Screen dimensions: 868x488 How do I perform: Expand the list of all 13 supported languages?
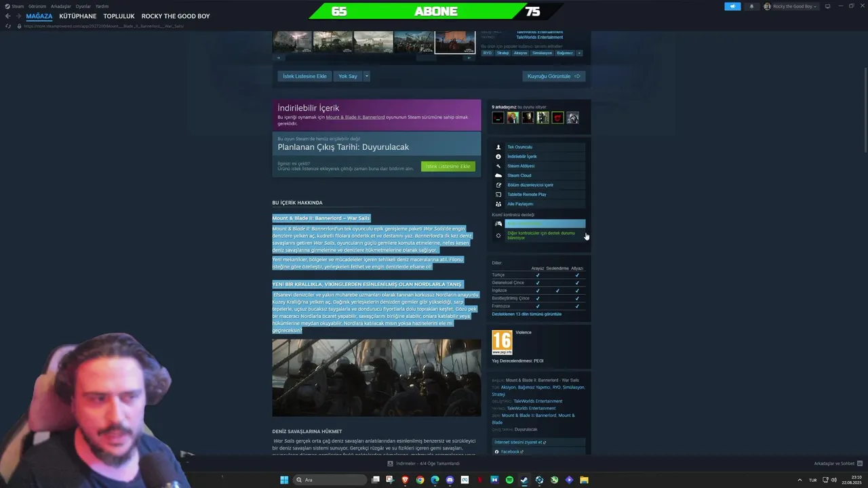click(527, 314)
